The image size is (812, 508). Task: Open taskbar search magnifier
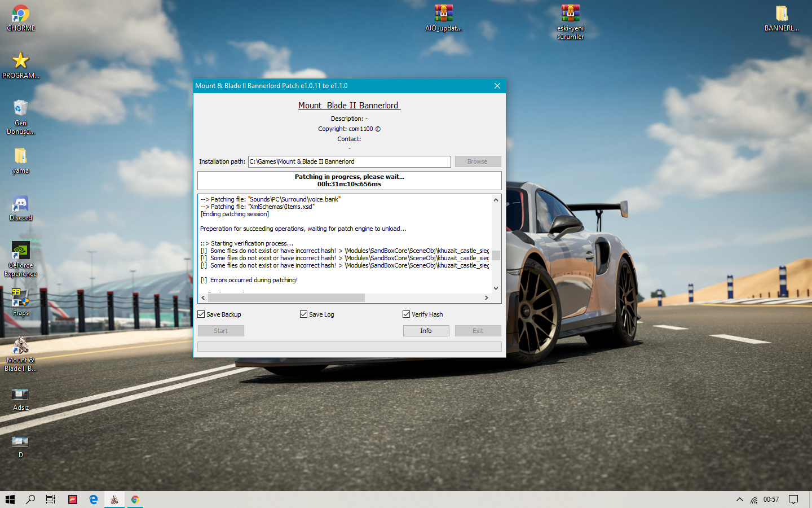30,500
